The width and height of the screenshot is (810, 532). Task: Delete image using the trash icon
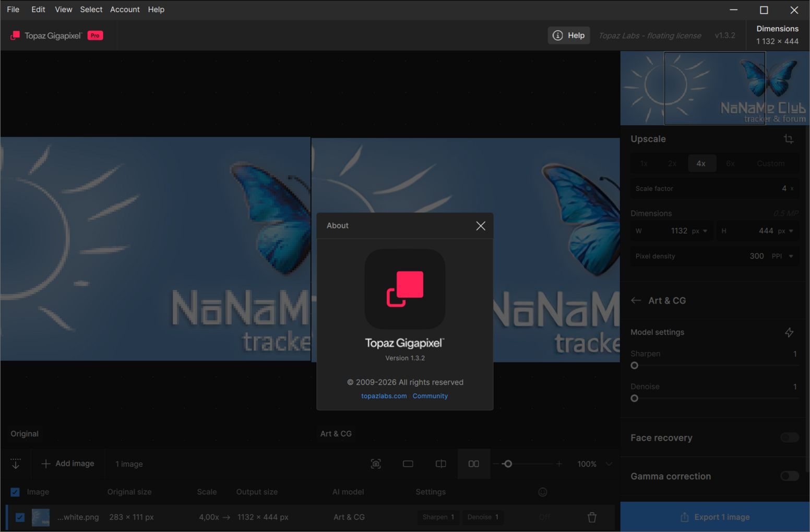pyautogui.click(x=592, y=517)
